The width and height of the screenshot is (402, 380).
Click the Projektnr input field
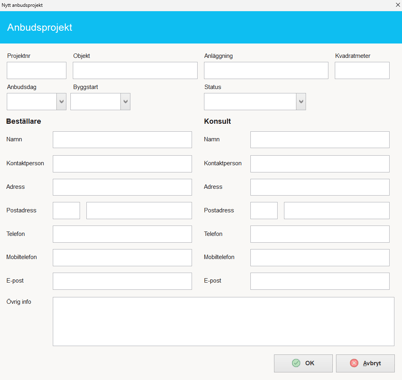click(37, 70)
